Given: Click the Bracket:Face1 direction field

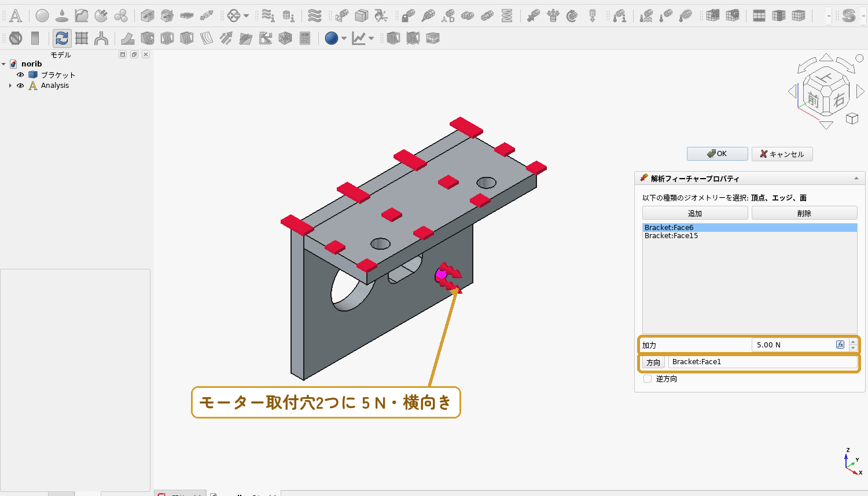Looking at the screenshot, I should click(763, 362).
